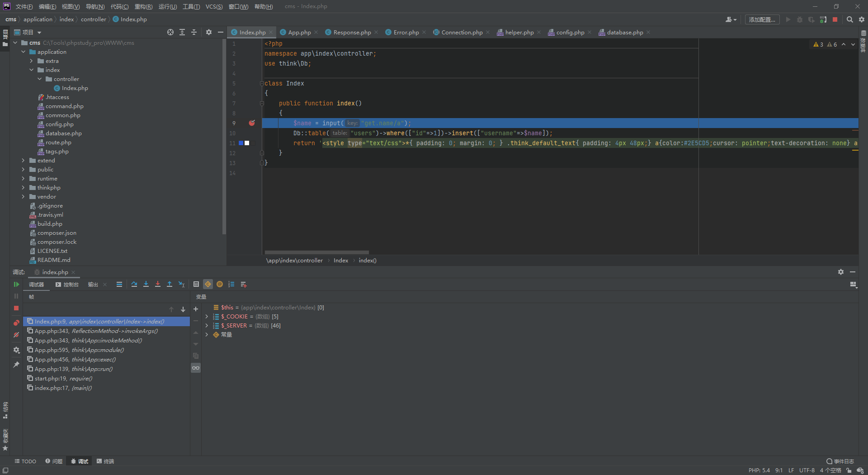Collapse the application folder
The width and height of the screenshot is (868, 475).
[24, 52]
